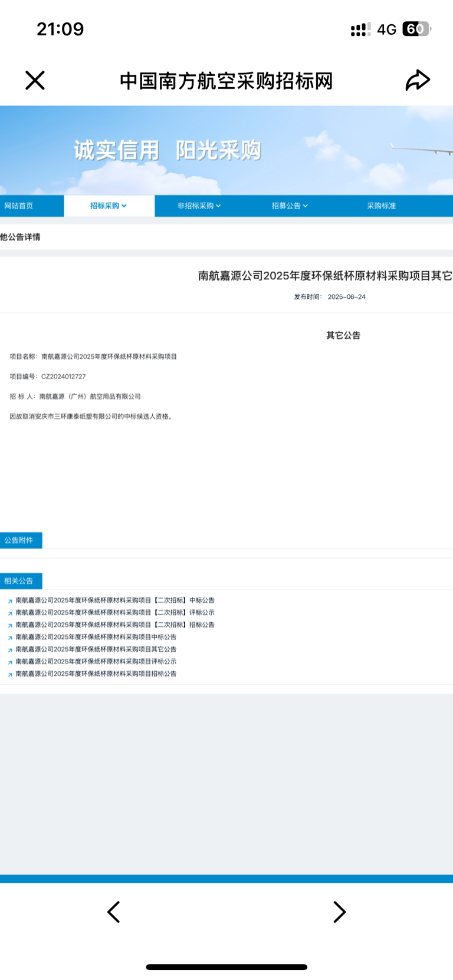This screenshot has height=980, width=453.
Task: Click arrow icon beside 采购项目招标公告
Action: coord(10,675)
